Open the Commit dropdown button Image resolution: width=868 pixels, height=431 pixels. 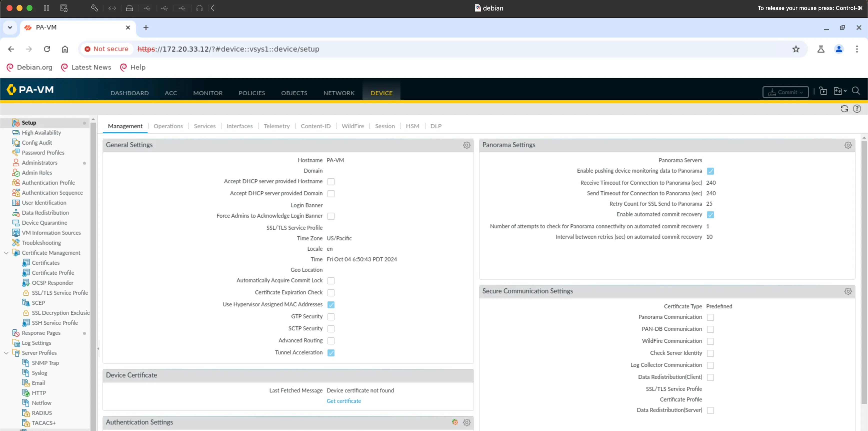coord(785,92)
